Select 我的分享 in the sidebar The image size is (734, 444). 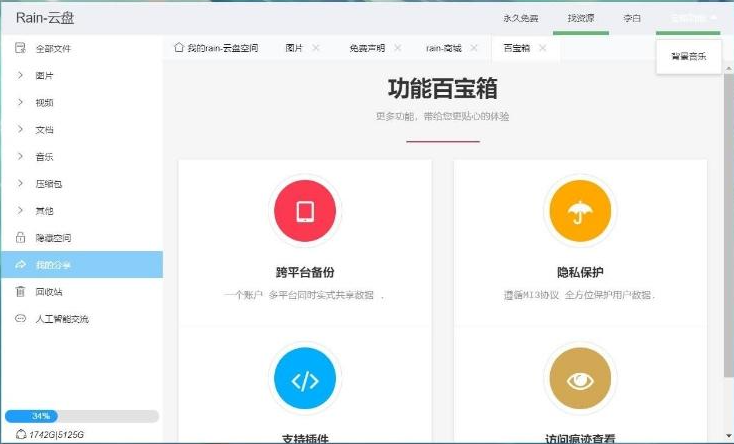(x=82, y=265)
